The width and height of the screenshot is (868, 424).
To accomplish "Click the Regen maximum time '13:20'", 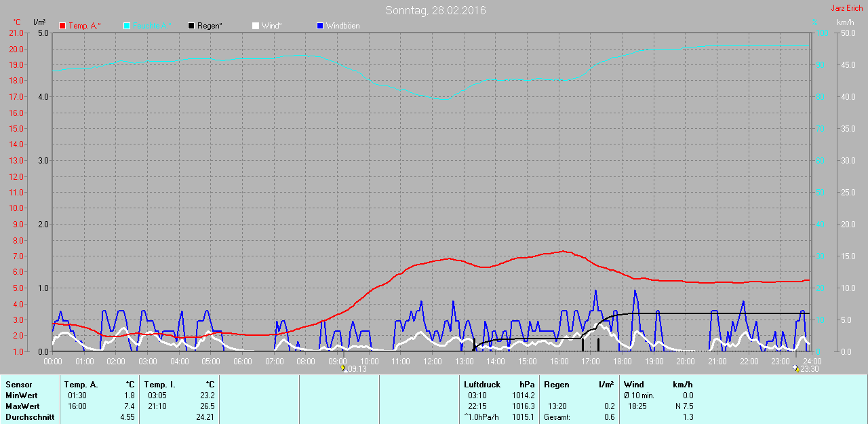I will point(557,406).
